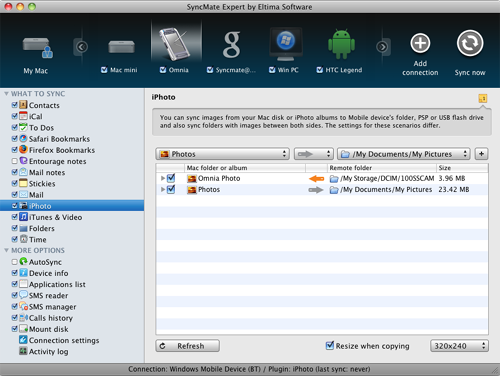Click the iTunes & Video icon

pos(23,217)
